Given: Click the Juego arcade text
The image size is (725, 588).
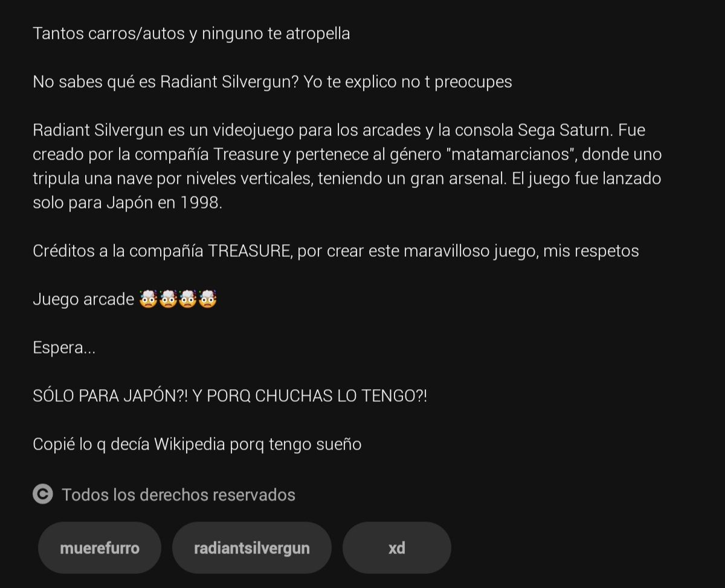Looking at the screenshot, I should (83, 299).
